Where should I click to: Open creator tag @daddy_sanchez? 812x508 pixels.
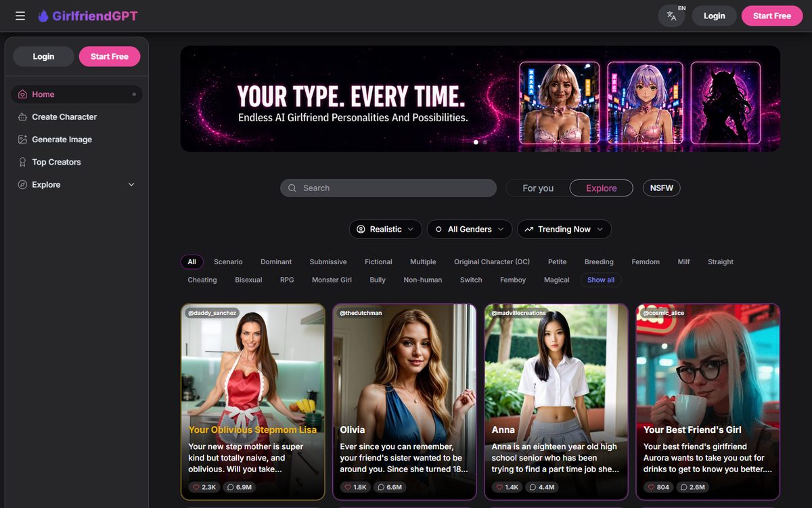[x=212, y=313]
